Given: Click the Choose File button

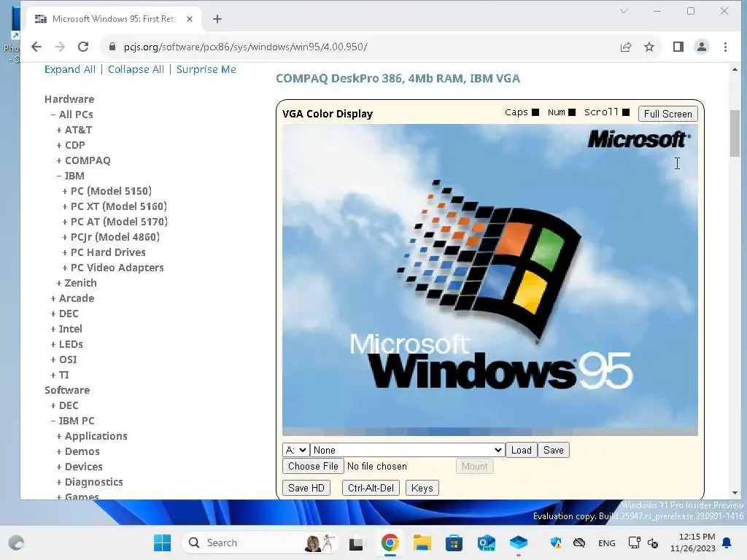Looking at the screenshot, I should (x=313, y=466).
